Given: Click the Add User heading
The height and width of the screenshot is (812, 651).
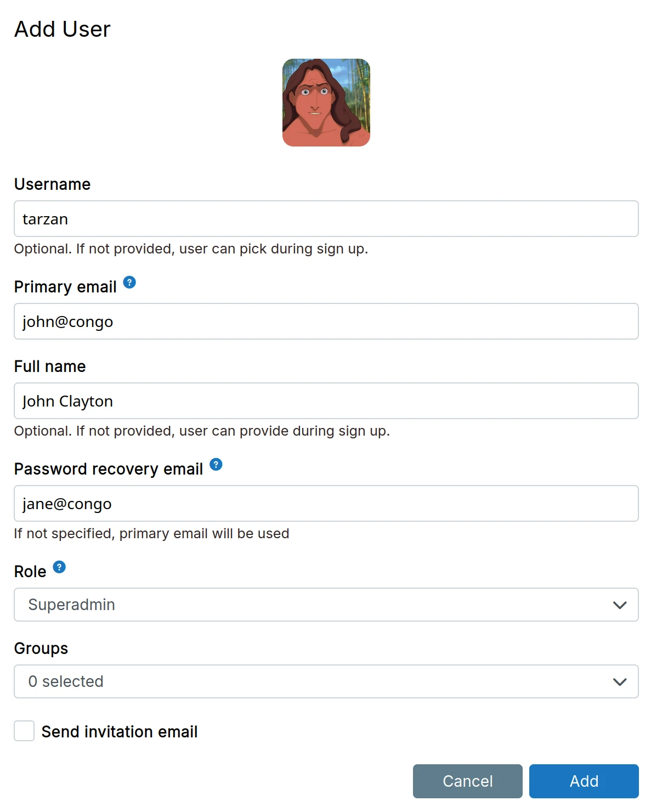Looking at the screenshot, I should (x=62, y=29).
